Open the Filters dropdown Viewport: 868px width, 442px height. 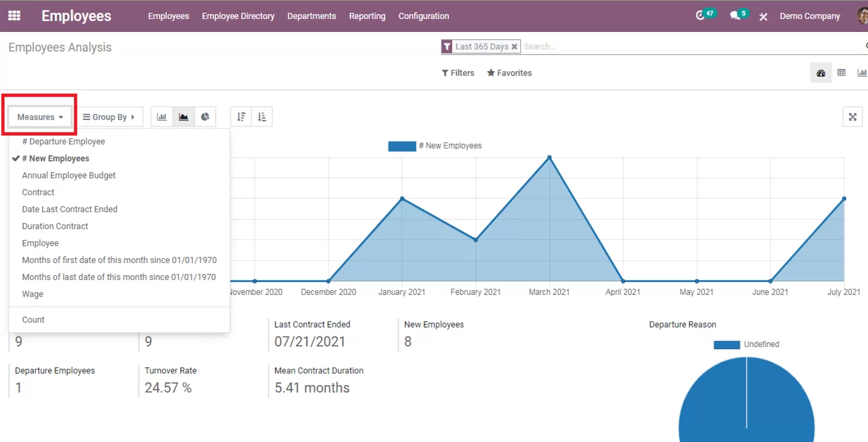click(458, 73)
